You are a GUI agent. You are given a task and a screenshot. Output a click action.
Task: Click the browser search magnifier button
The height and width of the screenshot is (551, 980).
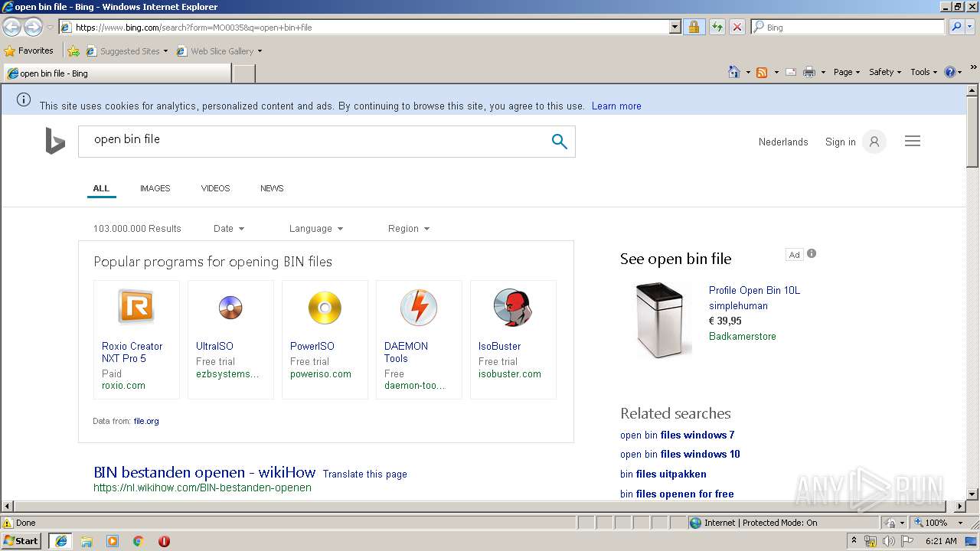[955, 27]
